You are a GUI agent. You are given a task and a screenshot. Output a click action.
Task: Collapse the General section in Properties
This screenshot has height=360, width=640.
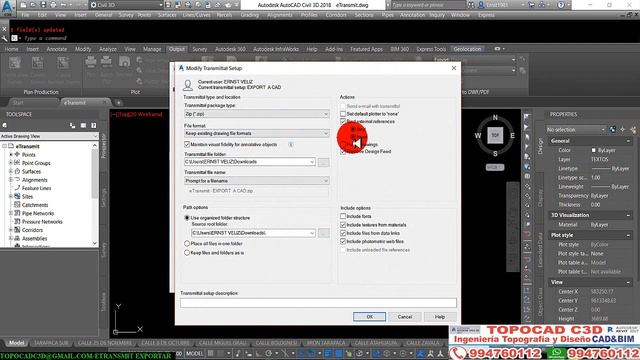[628, 141]
